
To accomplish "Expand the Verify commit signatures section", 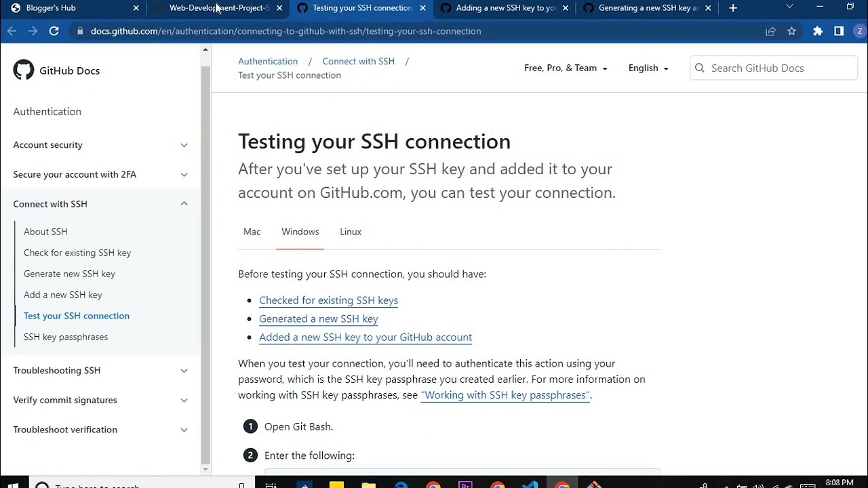I will point(100,400).
